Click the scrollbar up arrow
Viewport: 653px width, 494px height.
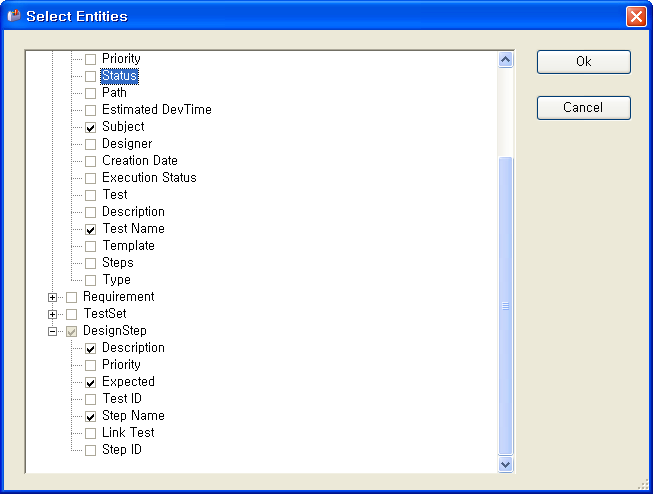[x=506, y=60]
